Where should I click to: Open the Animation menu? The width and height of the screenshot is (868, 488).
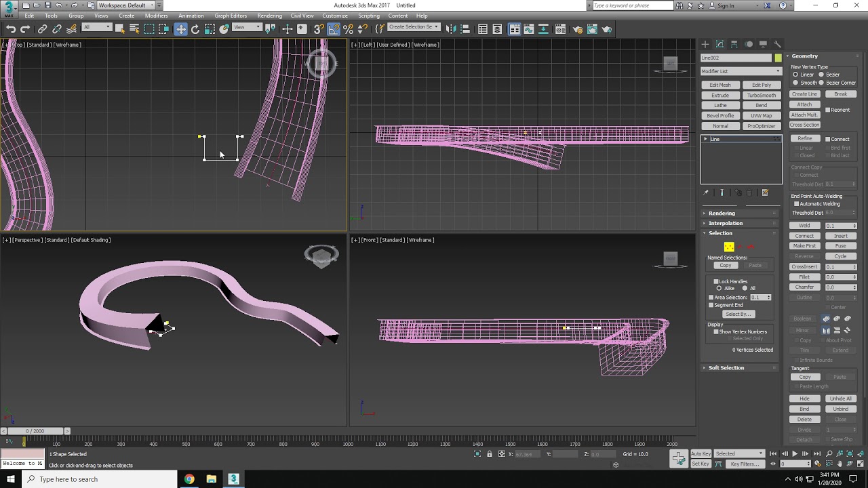[x=191, y=16]
